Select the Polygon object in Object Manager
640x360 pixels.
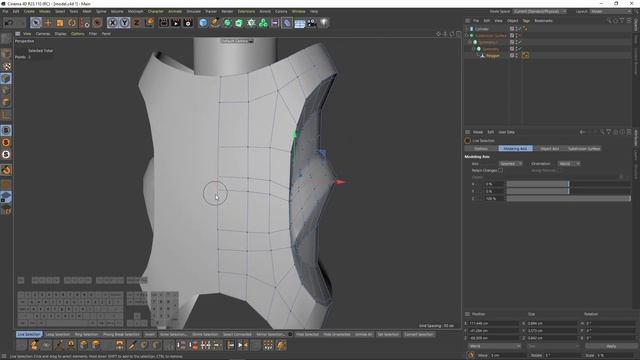[493, 56]
